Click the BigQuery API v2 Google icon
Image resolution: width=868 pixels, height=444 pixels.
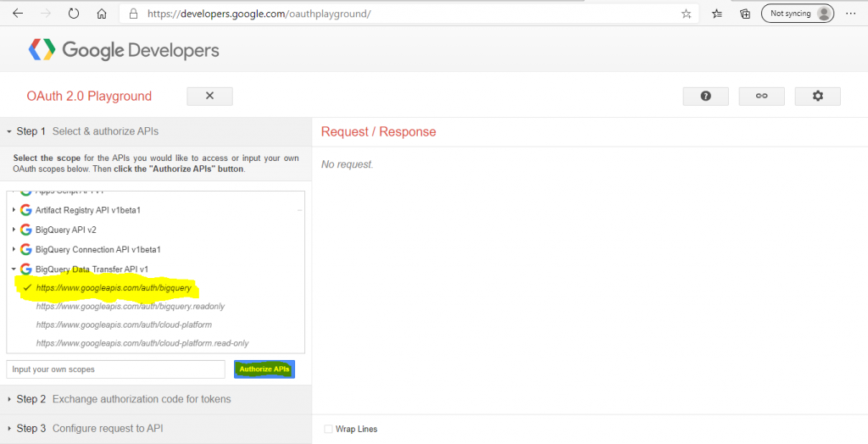25,230
